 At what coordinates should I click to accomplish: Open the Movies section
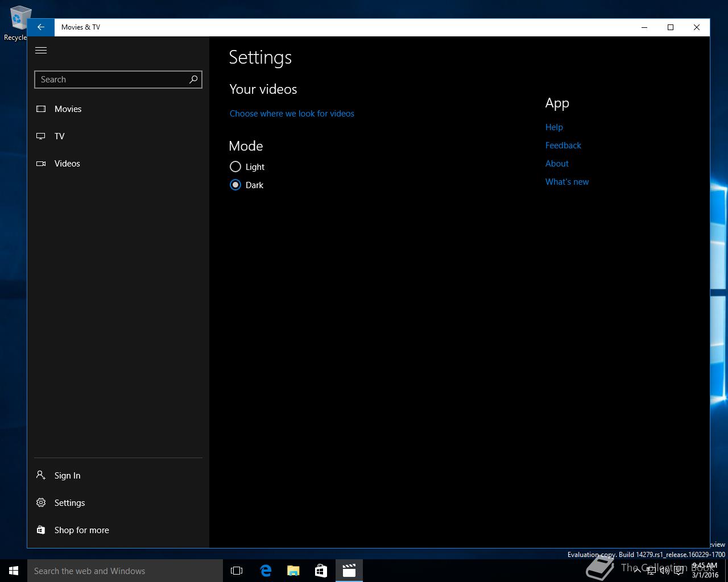pyautogui.click(x=118, y=109)
